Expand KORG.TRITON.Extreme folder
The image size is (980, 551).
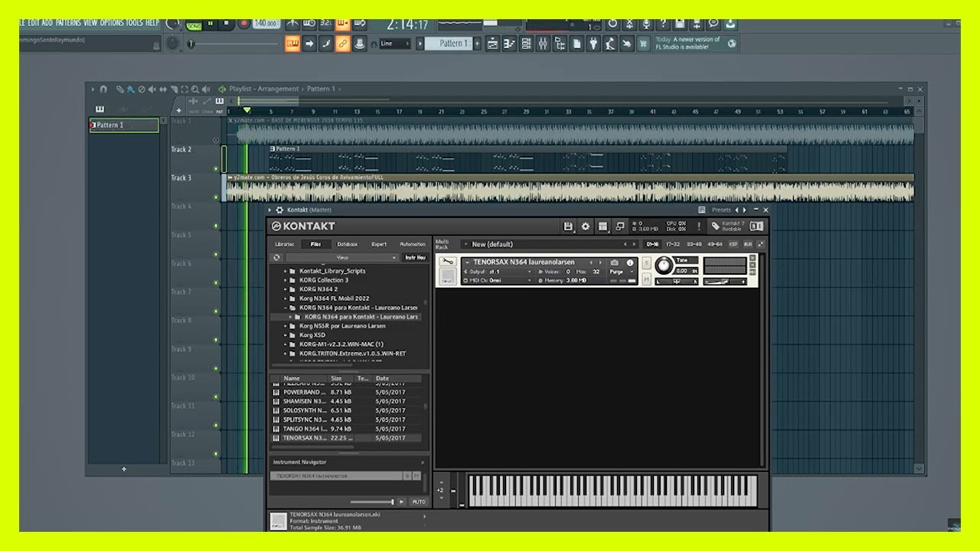(x=285, y=354)
